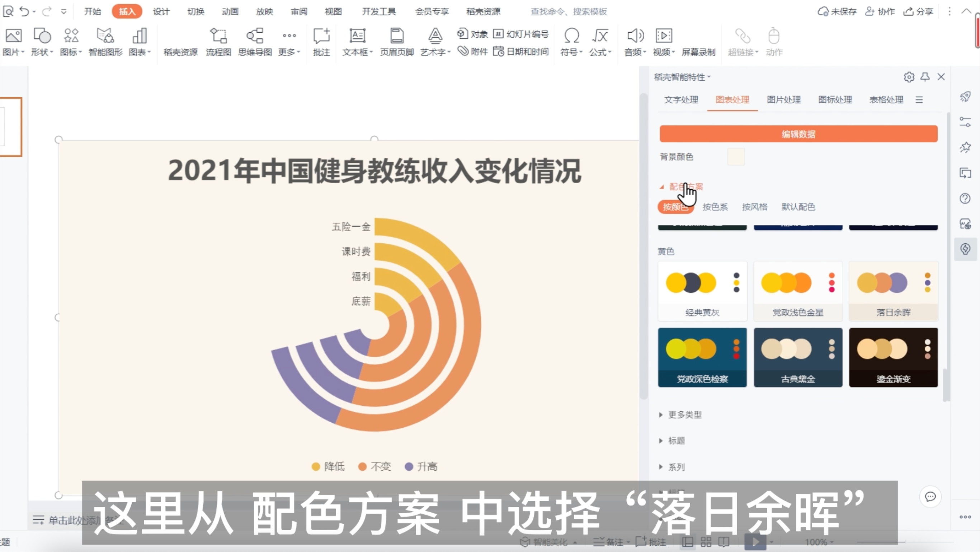Insert an 附件 attachment
Image resolution: width=980 pixels, height=552 pixels.
(x=472, y=51)
